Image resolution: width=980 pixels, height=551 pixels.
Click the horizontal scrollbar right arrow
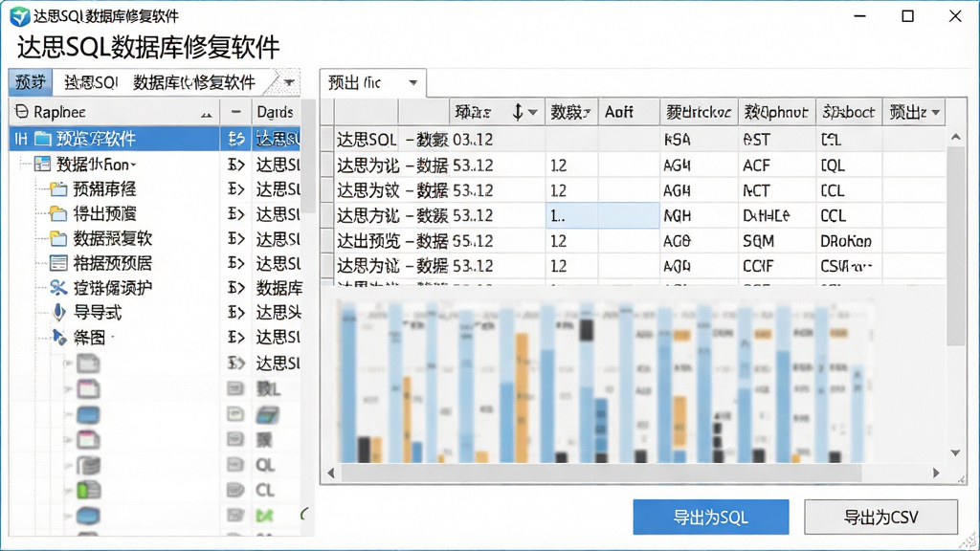point(936,473)
